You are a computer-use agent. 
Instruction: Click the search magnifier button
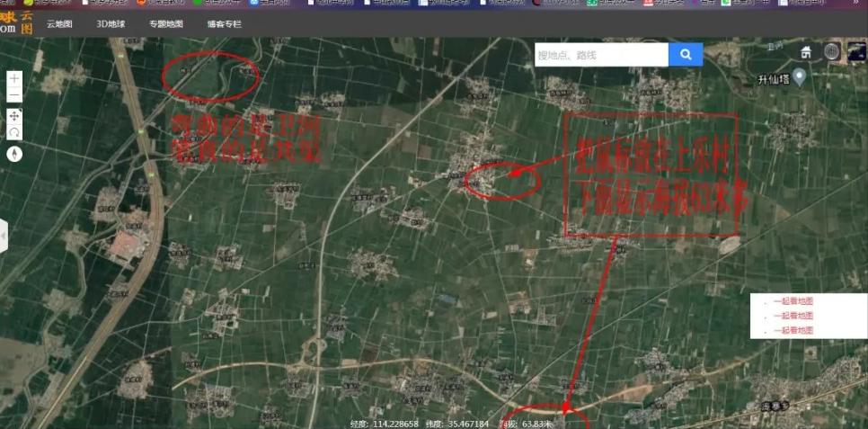[686, 55]
